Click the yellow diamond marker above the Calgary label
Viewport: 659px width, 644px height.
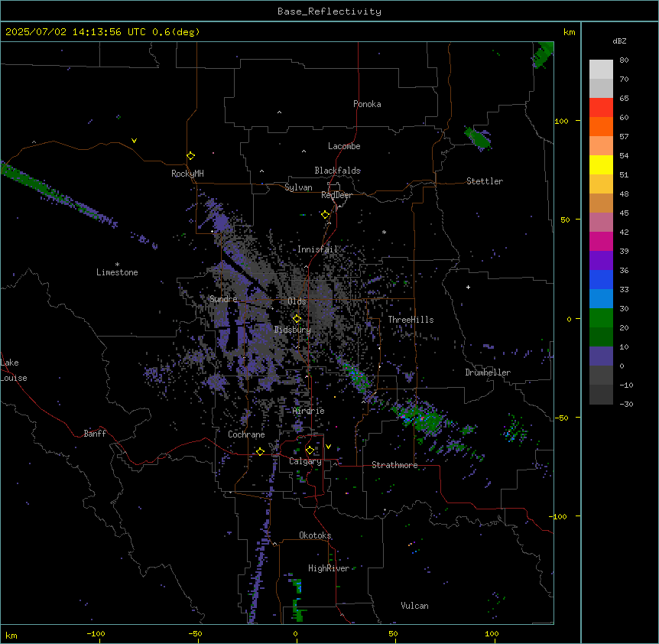pyautogui.click(x=310, y=450)
